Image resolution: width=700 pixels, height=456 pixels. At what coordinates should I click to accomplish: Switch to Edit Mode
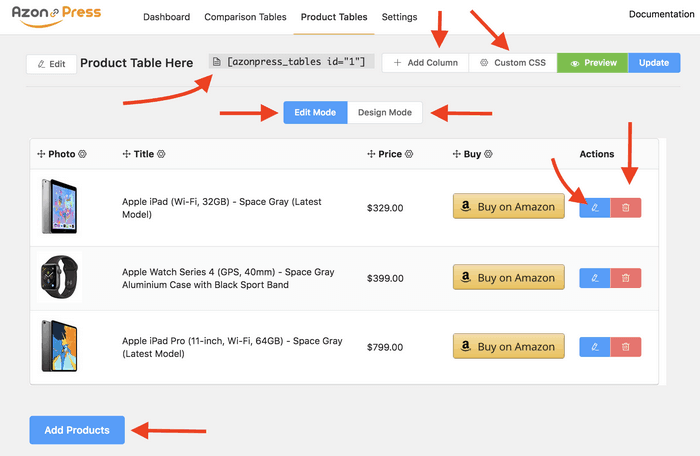point(315,113)
